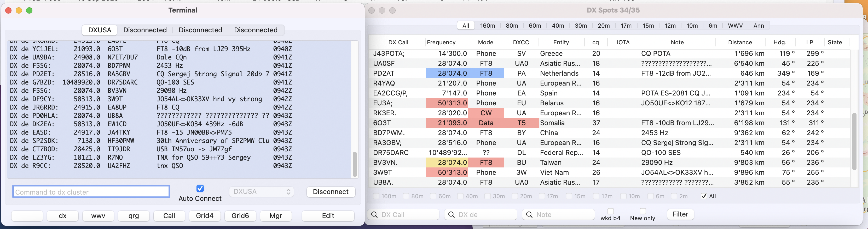Click the magnifier icon in Note search
The width and height of the screenshot is (868, 229).
click(x=529, y=215)
